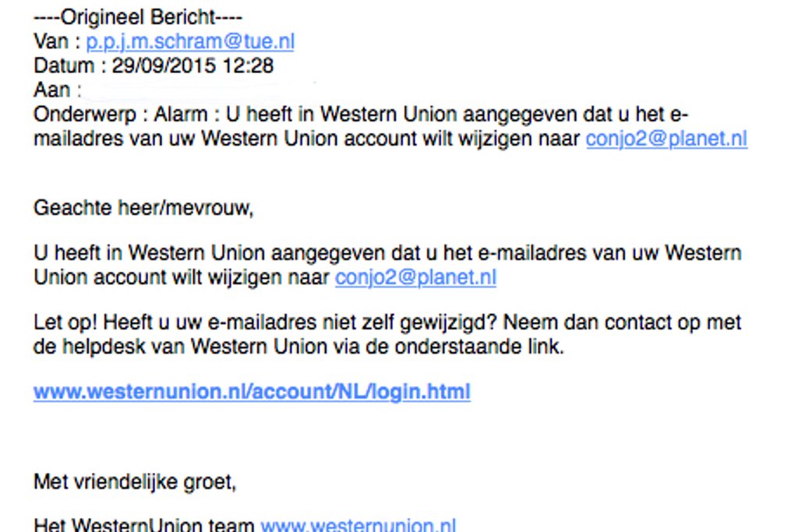Click the word "Alarm" in the subject
The image size is (798, 532).
[x=180, y=115]
